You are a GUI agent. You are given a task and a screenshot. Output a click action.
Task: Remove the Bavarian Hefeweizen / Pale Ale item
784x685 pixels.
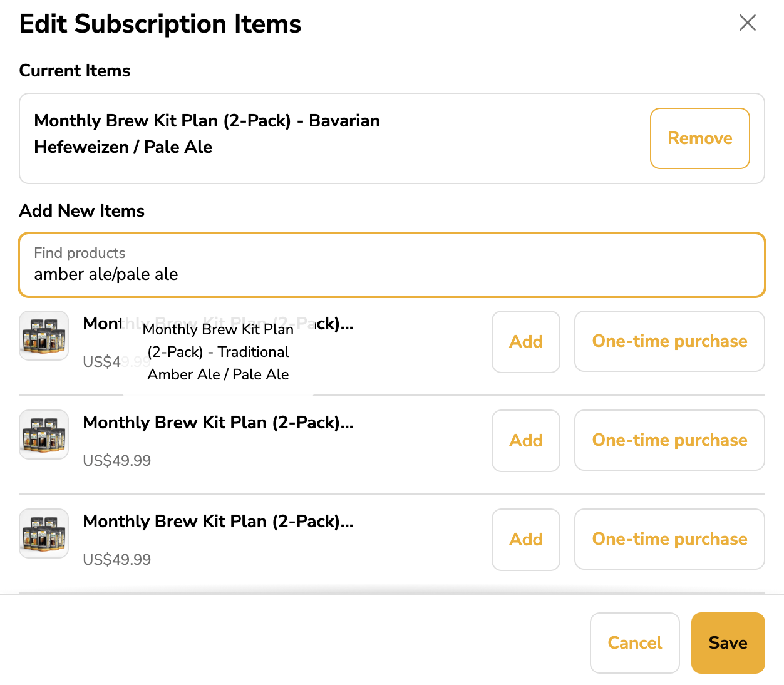coord(699,138)
